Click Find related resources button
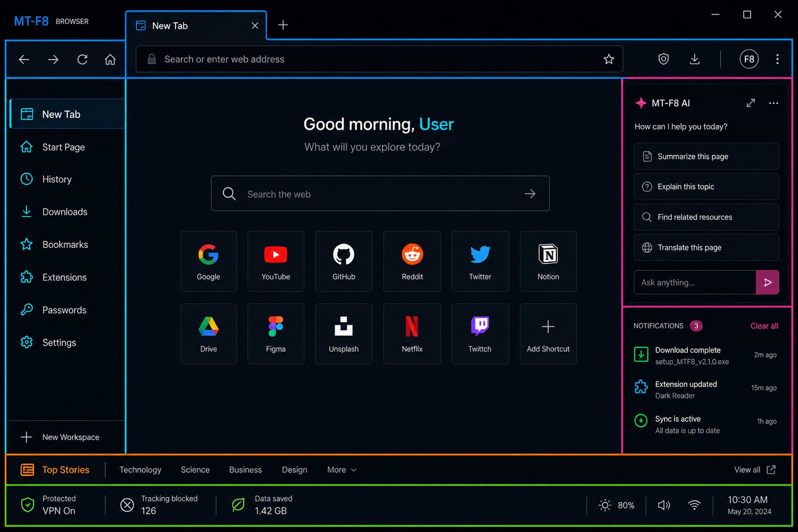798x532 pixels. click(x=706, y=217)
